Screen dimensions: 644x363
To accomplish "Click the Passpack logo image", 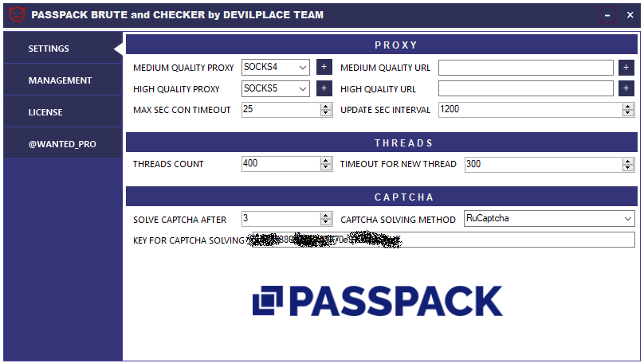I will click(x=378, y=301).
